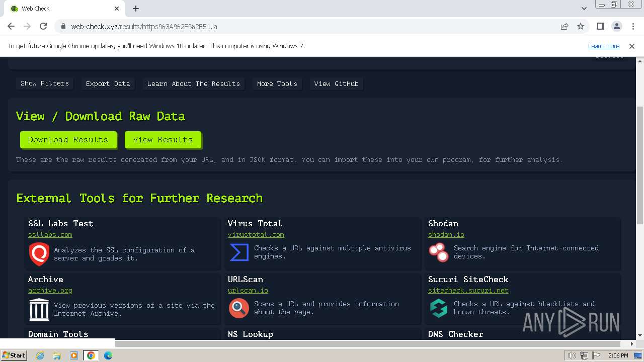Click the taskbar clock showing 2:06 PM
The image size is (644, 362).
(x=618, y=355)
